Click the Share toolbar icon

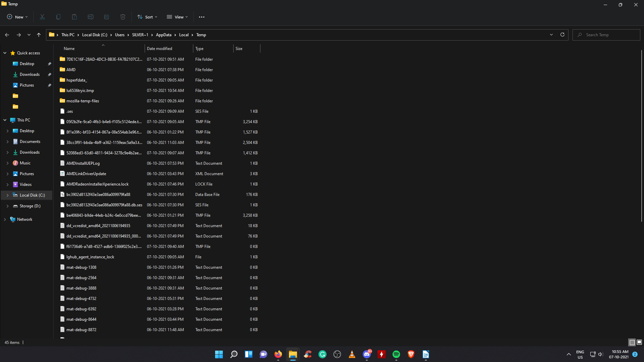(x=107, y=17)
